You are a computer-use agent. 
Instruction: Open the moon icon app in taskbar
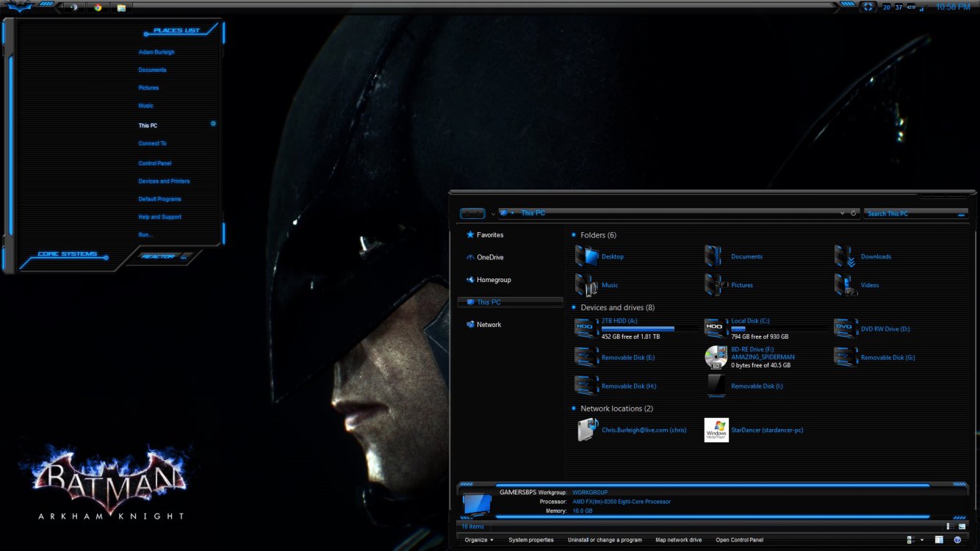(x=73, y=7)
